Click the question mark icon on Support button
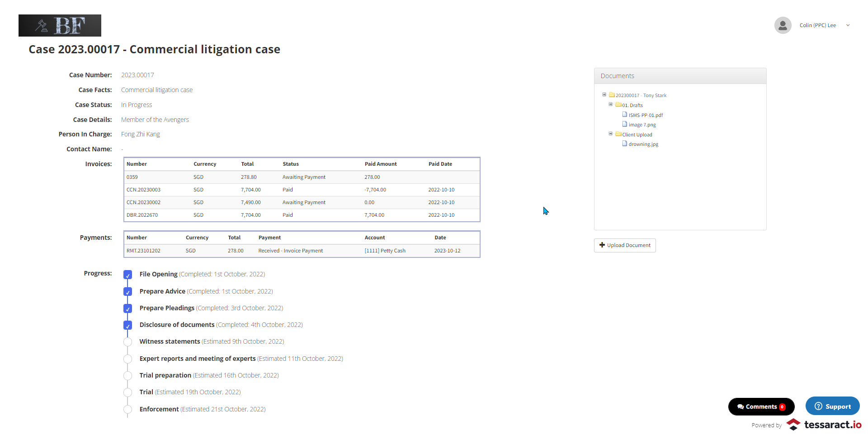868x434 pixels. tap(818, 406)
